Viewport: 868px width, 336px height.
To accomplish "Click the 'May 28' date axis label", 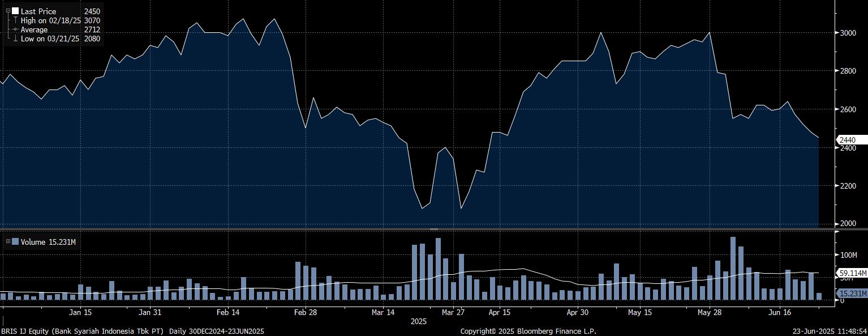I will (x=710, y=312).
